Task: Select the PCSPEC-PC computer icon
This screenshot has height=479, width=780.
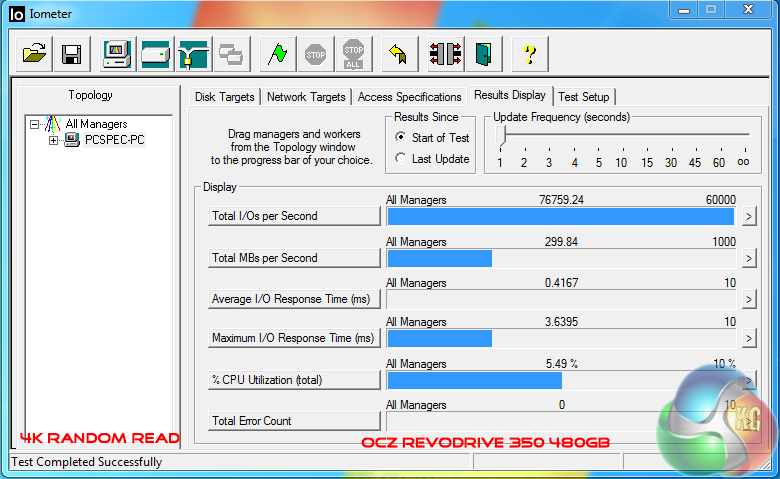Action: pyautogui.click(x=72, y=140)
